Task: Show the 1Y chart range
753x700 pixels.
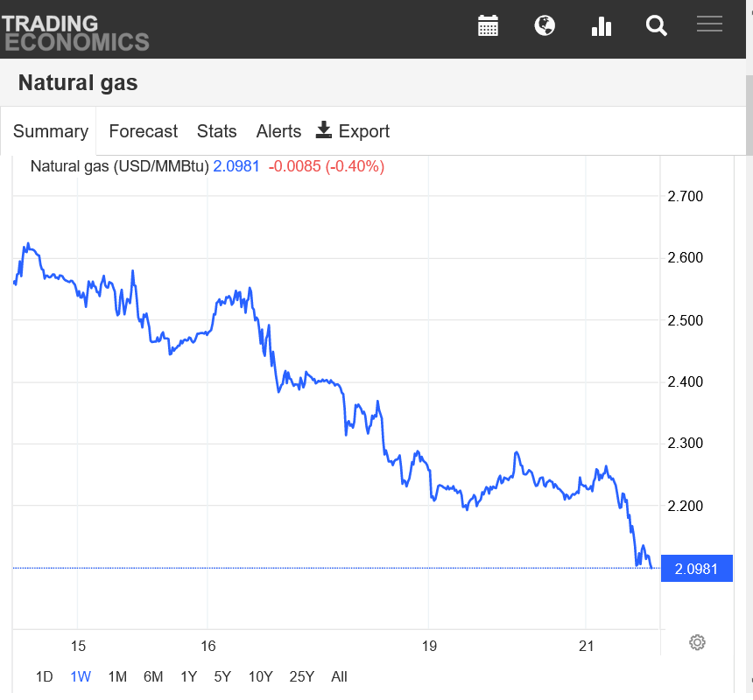Action: point(188,676)
